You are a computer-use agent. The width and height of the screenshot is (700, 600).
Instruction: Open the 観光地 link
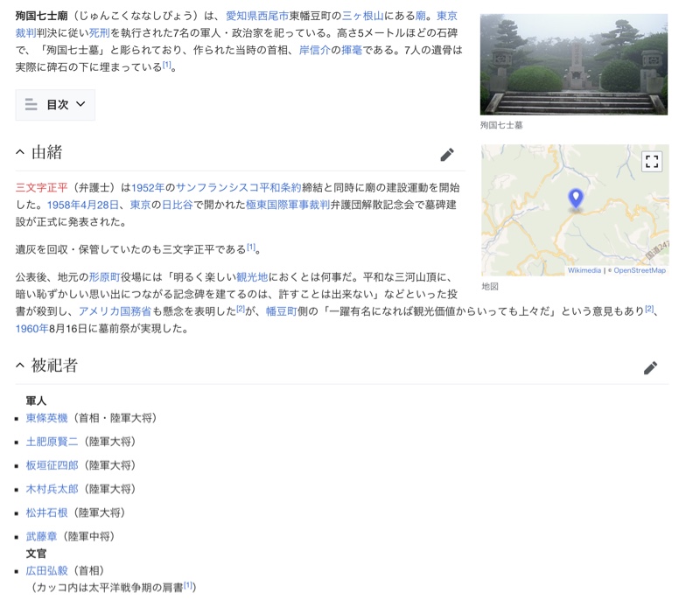click(x=252, y=277)
